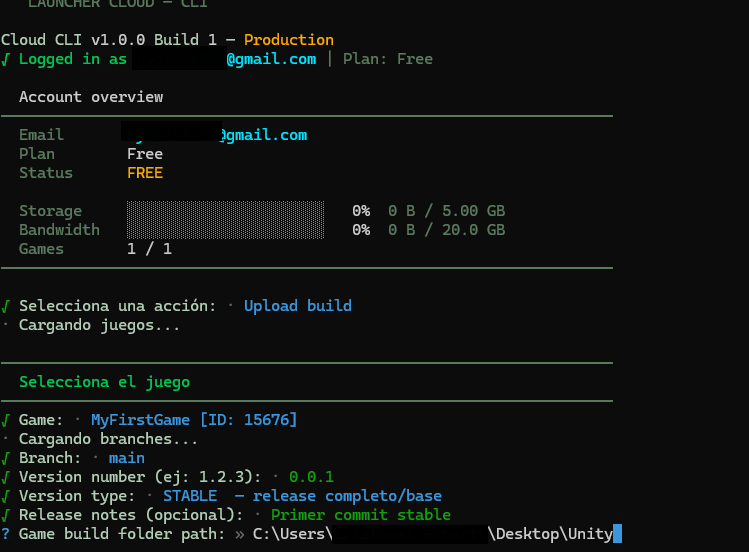Image resolution: width=749 pixels, height=552 pixels.
Task: Click the 'Release notes (opcional):' prompt
Action: (131, 515)
